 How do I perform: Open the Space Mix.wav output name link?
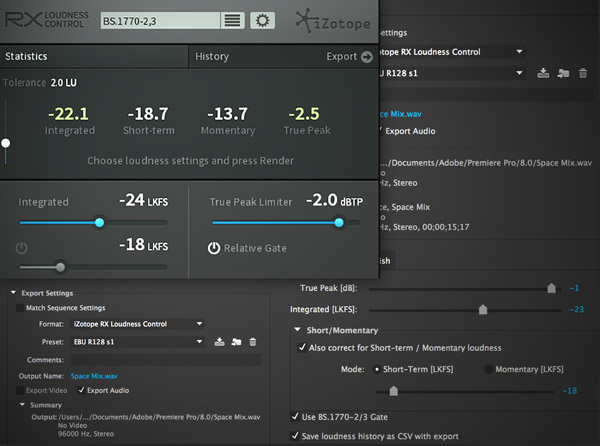94,376
